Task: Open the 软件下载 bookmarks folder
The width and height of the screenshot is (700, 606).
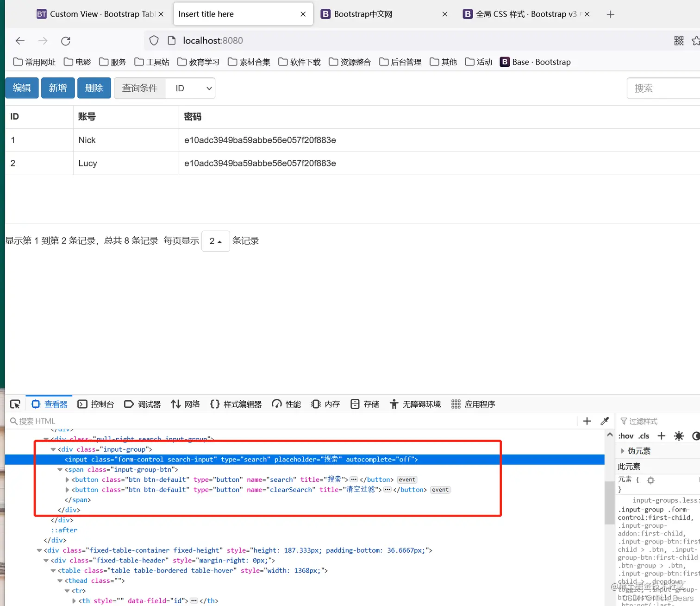Action: (x=299, y=62)
